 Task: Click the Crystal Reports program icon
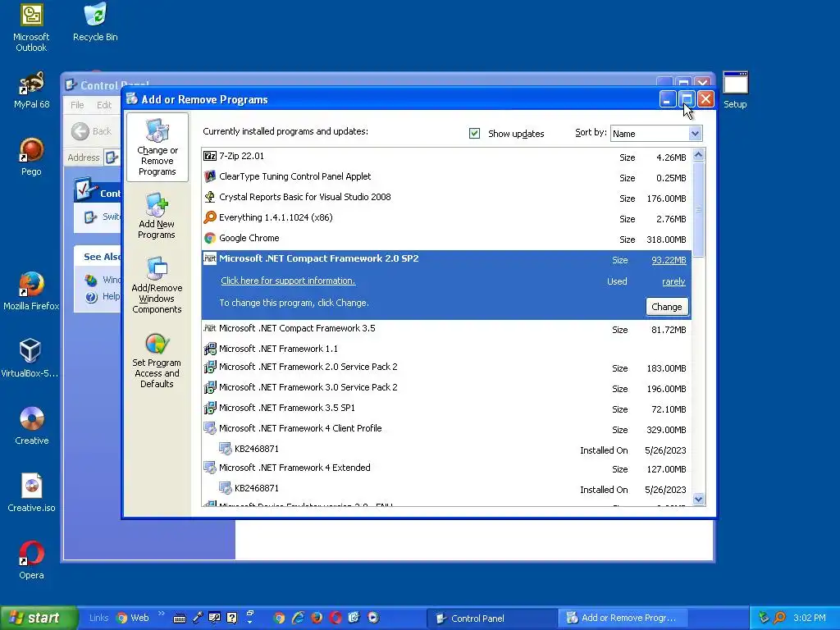click(210, 197)
